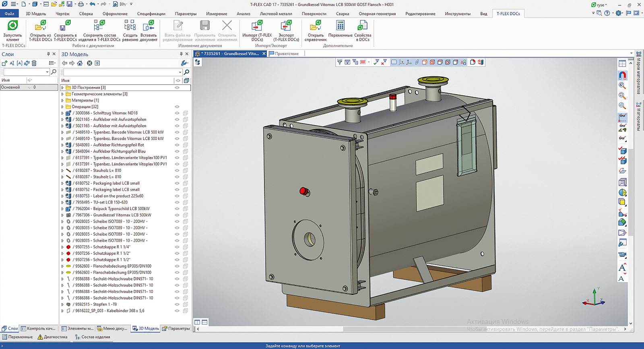
Task: Hide 7967306 Grundkessel Vitomax LCB 500kW
Action: [x=177, y=215]
